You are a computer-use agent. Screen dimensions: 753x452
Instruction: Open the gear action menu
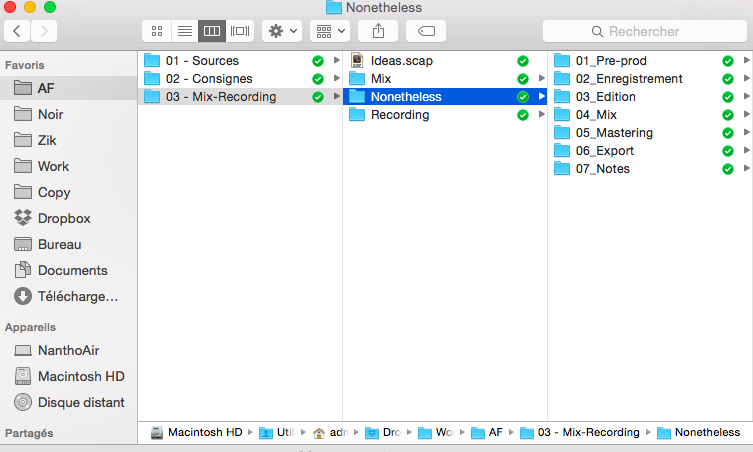coord(282,31)
